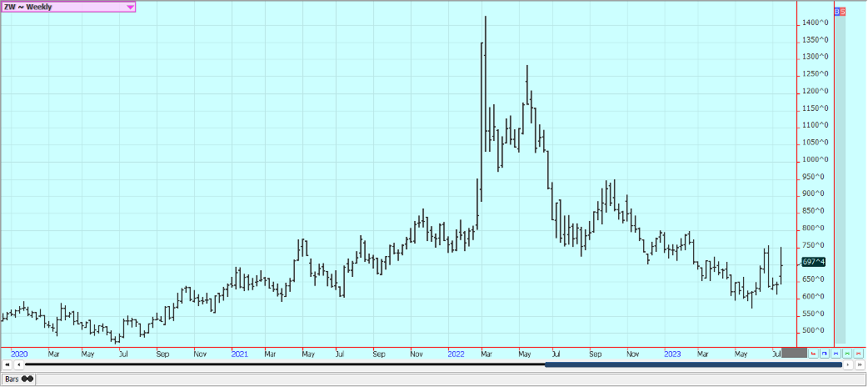Click the vertical gray scale bar under B S
Image resolution: width=868 pixels, height=387 pixels.
840,179
